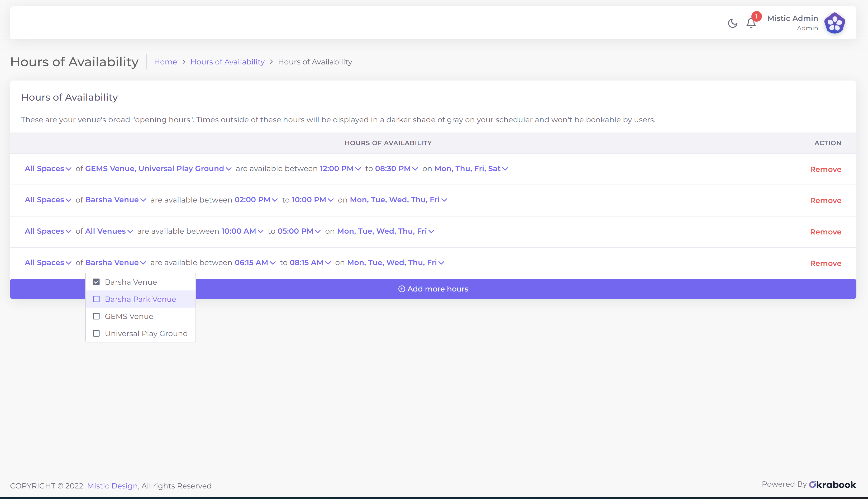This screenshot has width=868, height=499.
Task: Click Add more hours button
Action: point(433,289)
